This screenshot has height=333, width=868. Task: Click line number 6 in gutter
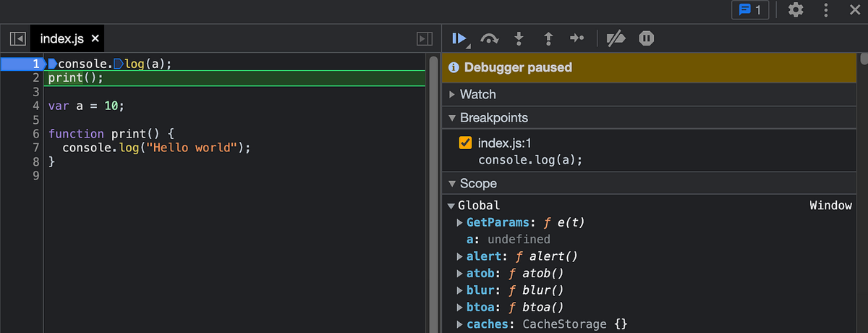[35, 134]
